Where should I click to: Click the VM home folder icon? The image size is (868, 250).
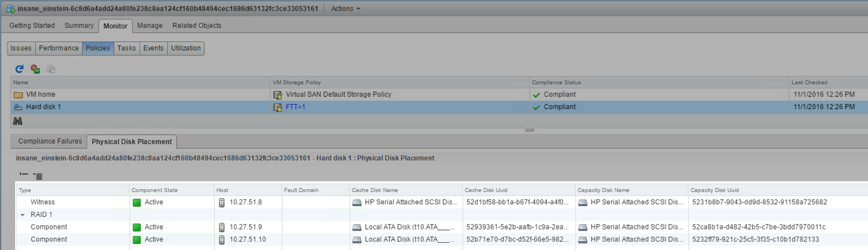(18, 95)
